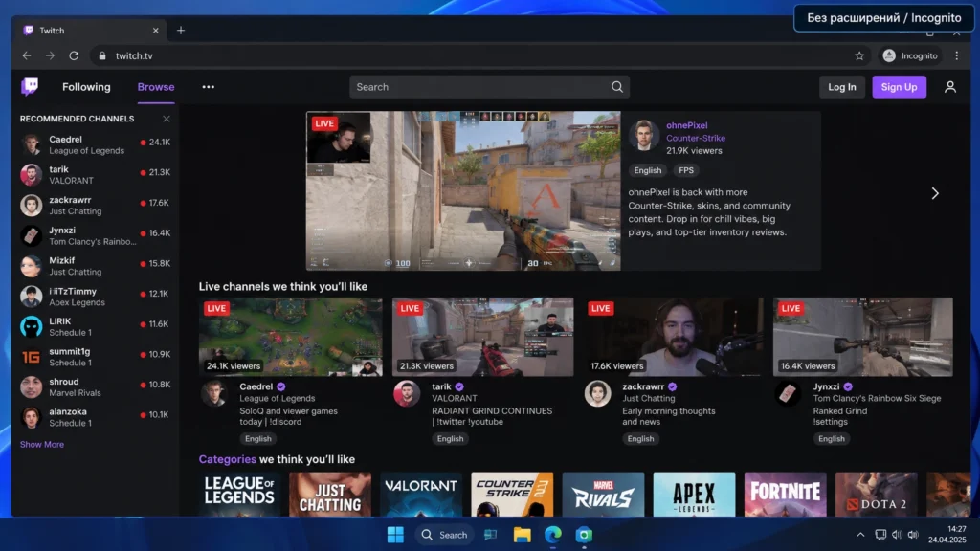The width and height of the screenshot is (980, 551).
Task: Click the taskbar Task View icon
Action: (x=491, y=535)
